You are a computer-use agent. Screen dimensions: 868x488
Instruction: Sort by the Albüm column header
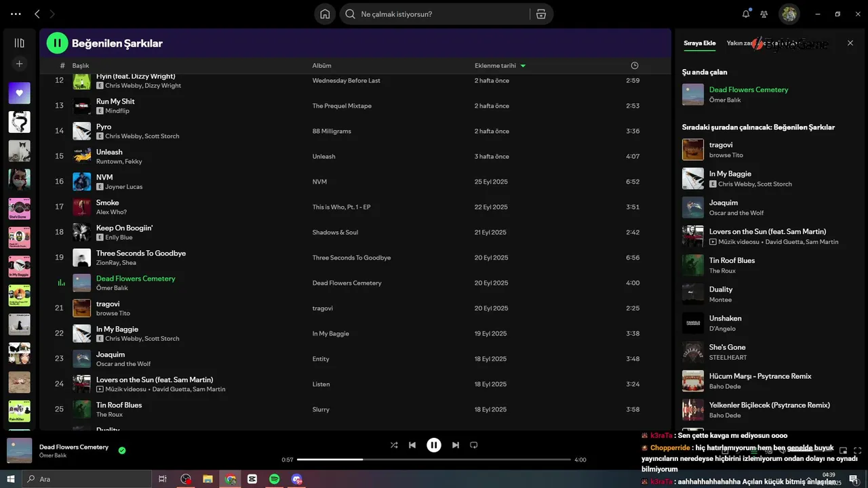pyautogui.click(x=321, y=66)
